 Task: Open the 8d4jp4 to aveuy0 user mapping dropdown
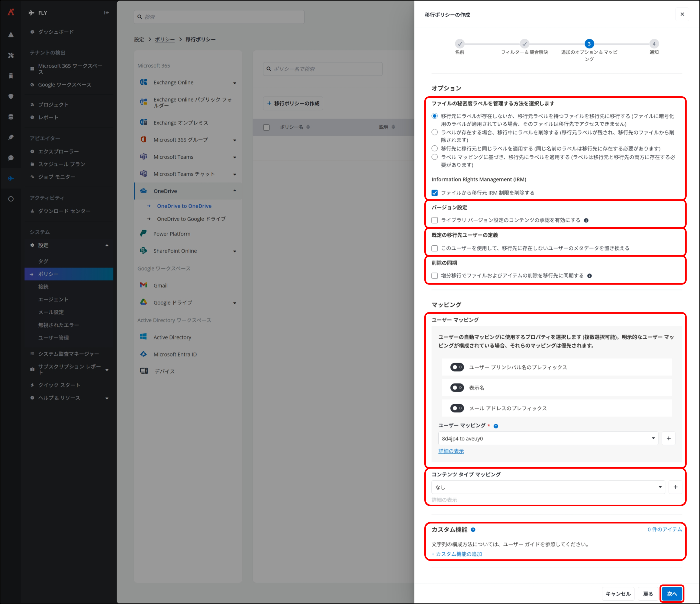point(547,439)
